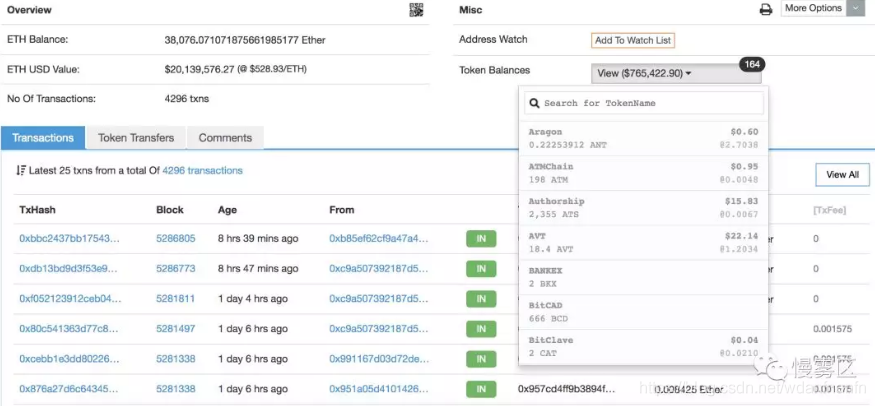Open transaction 0xcebb1e3dd80226...
This screenshot has height=406, width=875.
(70, 359)
